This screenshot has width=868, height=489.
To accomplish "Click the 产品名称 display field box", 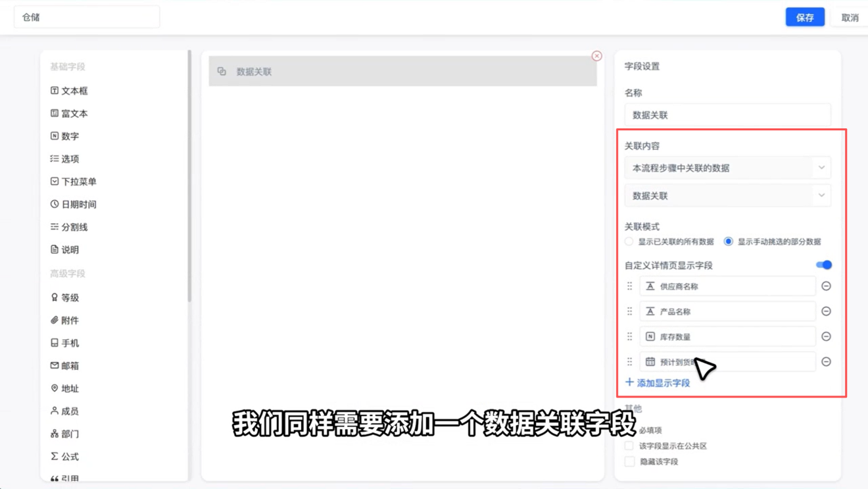I will (x=727, y=311).
